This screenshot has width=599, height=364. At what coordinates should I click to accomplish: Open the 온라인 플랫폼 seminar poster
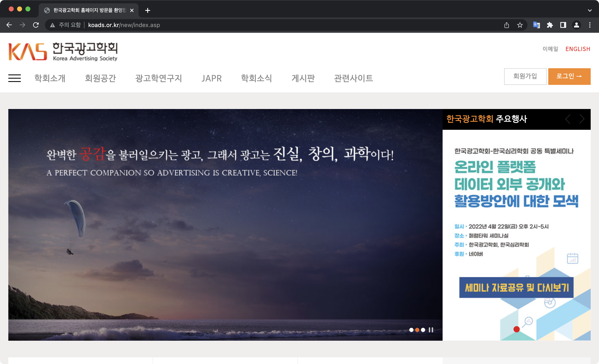point(516,235)
